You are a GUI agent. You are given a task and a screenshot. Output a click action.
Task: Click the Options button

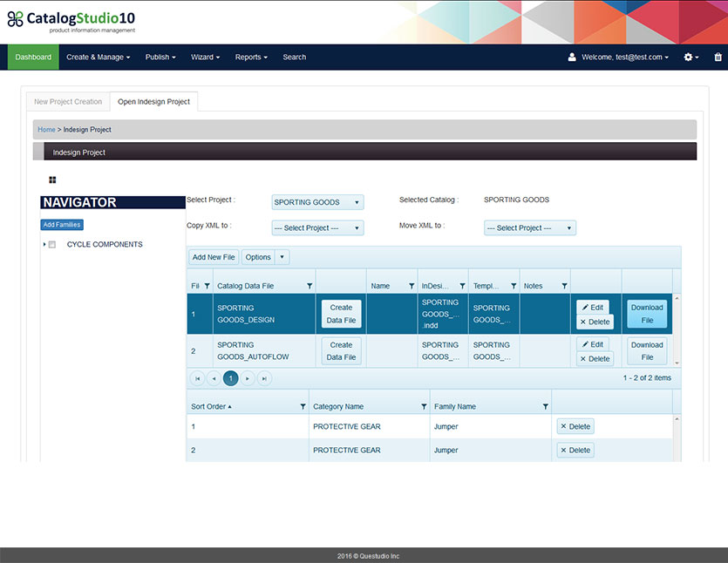pyautogui.click(x=258, y=257)
